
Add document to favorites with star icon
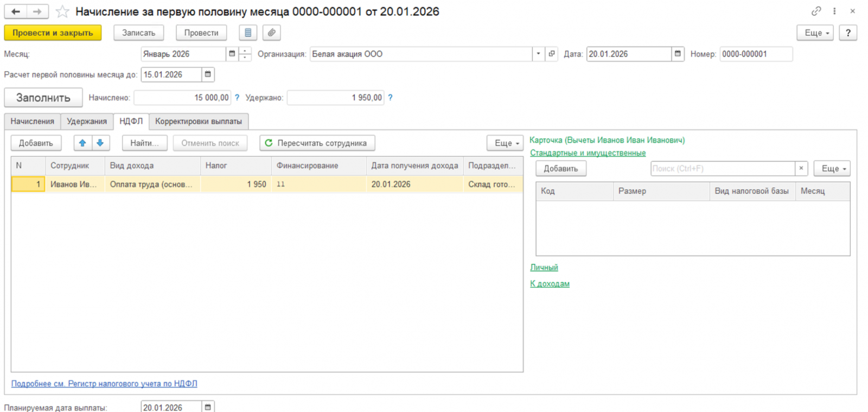coord(62,11)
